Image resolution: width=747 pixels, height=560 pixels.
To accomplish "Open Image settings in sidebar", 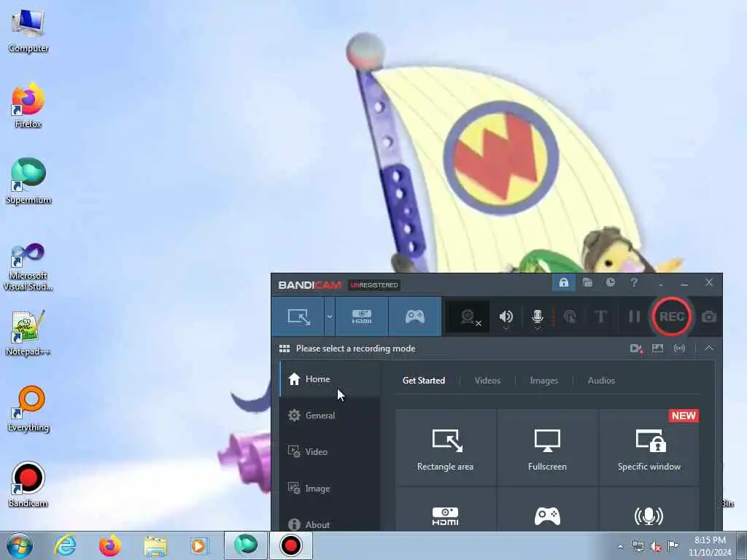I will point(330,489).
